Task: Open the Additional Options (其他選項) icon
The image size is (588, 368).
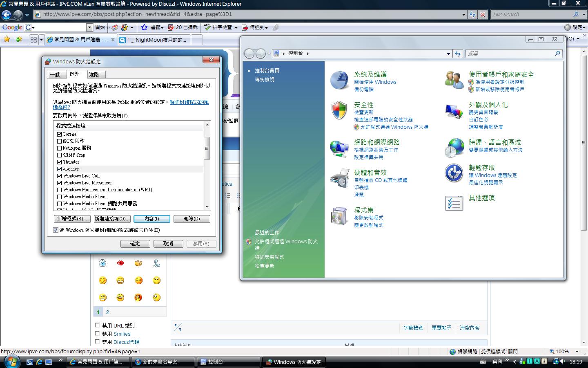Action: click(454, 203)
